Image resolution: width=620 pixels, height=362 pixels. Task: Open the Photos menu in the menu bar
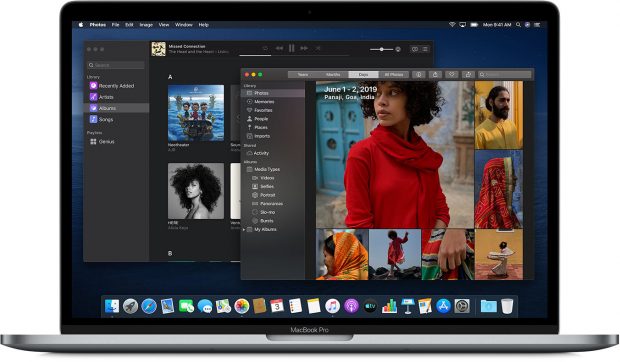[98, 25]
